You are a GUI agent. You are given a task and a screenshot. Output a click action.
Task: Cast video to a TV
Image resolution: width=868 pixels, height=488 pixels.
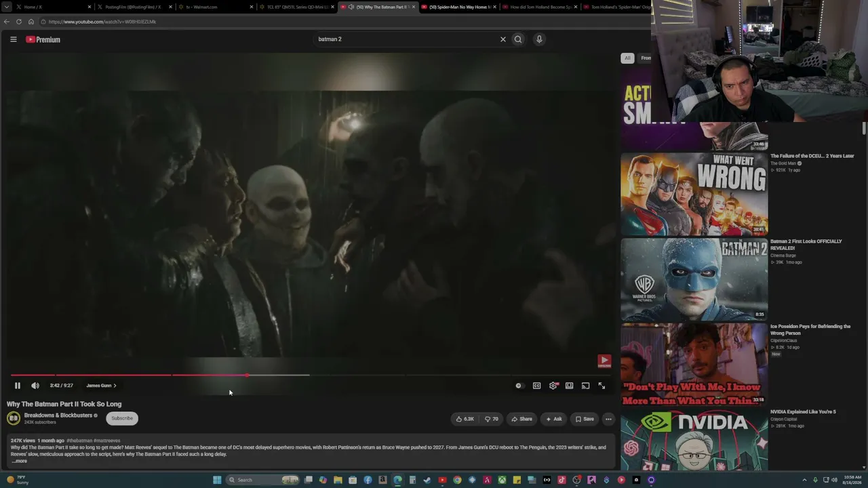click(x=586, y=386)
